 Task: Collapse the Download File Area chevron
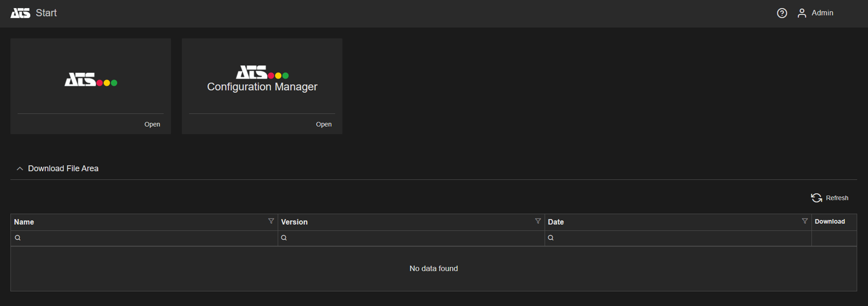point(20,169)
